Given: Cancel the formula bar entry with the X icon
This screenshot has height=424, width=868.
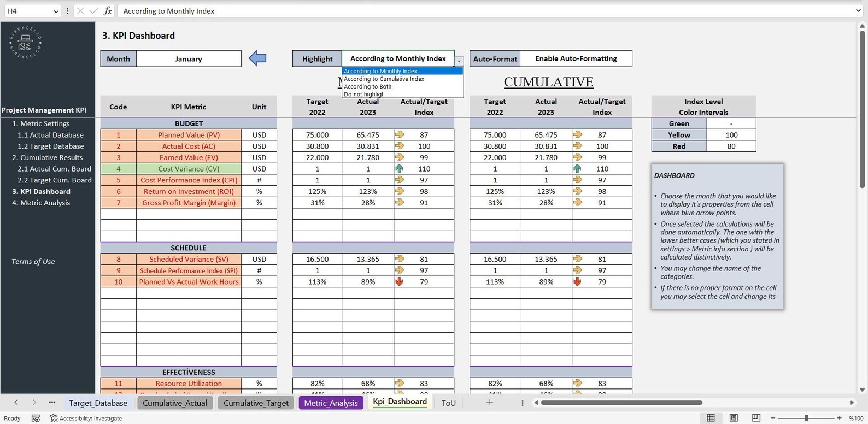Looking at the screenshot, I should point(80,11).
